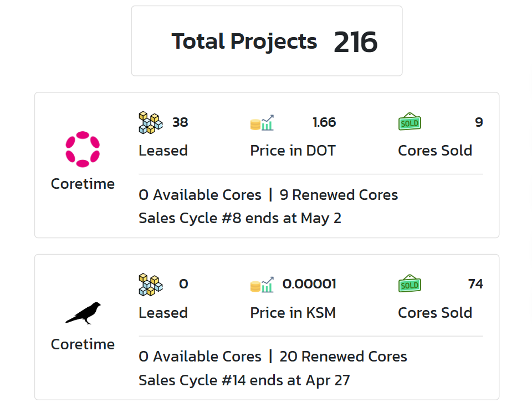Click the pink Polkadot logo icon
Screen dimensions: 532x408
click(x=83, y=149)
